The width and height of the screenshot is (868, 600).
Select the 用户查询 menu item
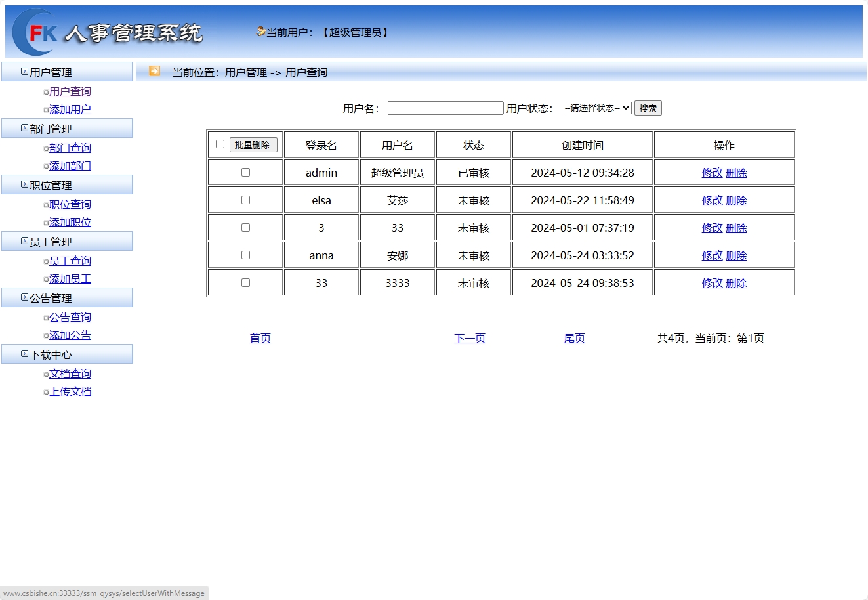coord(70,91)
